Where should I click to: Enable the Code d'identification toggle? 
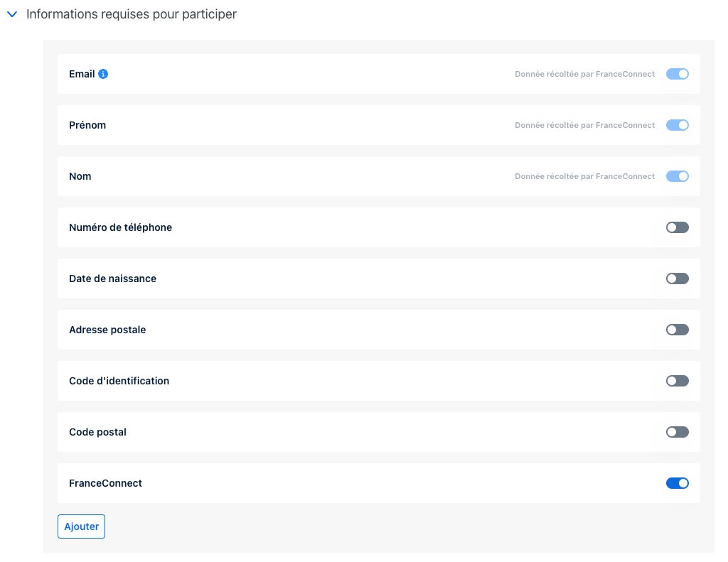pyautogui.click(x=677, y=381)
